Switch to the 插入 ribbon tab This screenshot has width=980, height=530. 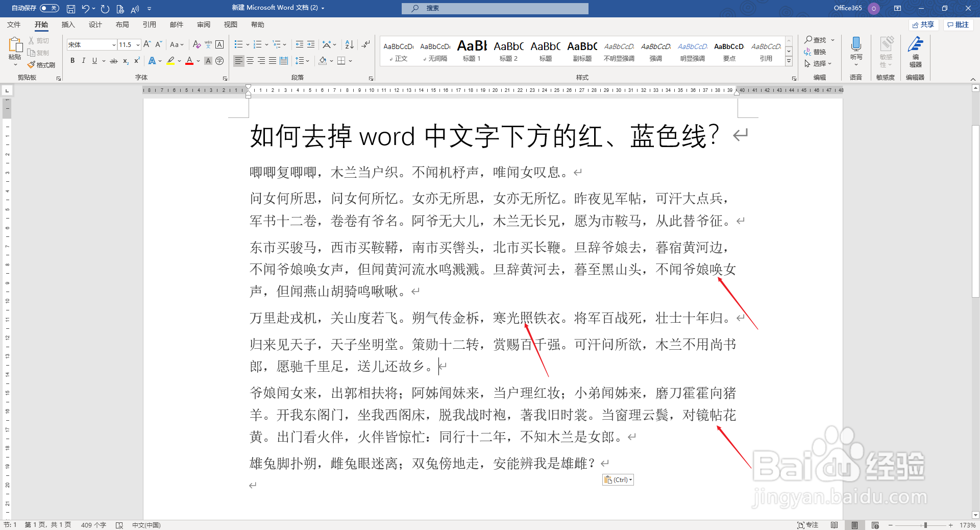[x=68, y=24]
